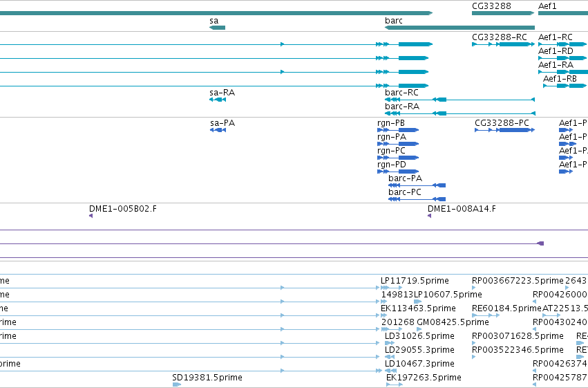Click the Aef1 gene label
This screenshot has width=588, height=388.
coord(547,6)
